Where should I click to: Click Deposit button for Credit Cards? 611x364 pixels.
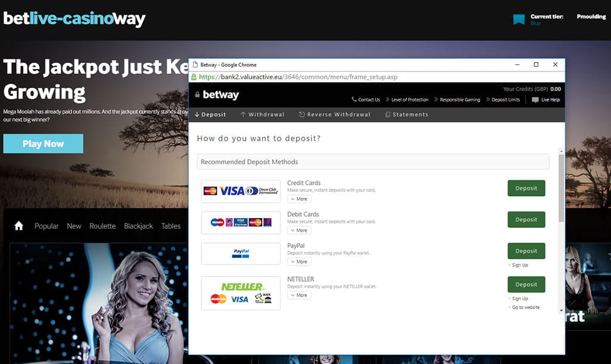(526, 188)
